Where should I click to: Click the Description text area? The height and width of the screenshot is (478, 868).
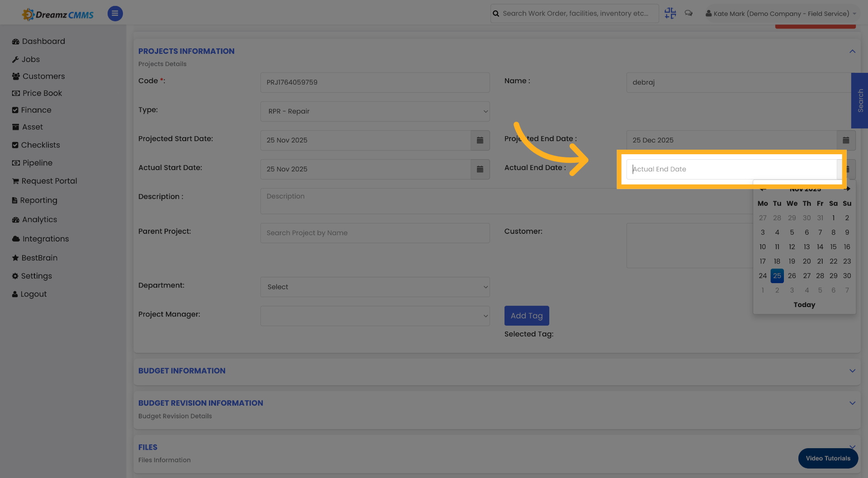click(506, 201)
